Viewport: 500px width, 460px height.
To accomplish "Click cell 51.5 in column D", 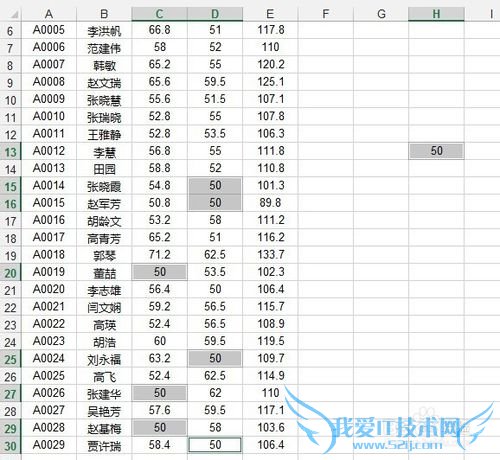I will click(x=215, y=99).
